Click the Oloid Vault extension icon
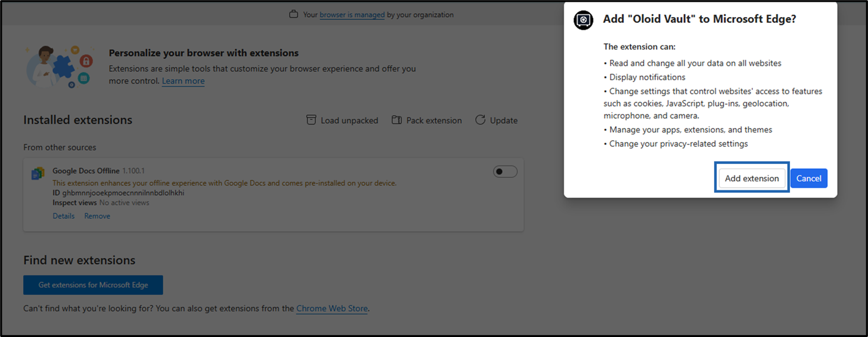This screenshot has width=868, height=337. pos(583,20)
